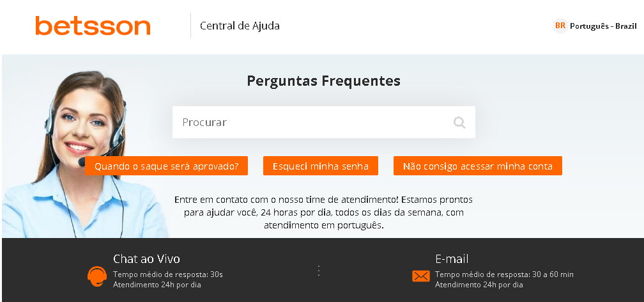Select "Quando o saque será aprovado?" button
Image resolution: width=644 pixels, height=302 pixels.
coord(166,166)
